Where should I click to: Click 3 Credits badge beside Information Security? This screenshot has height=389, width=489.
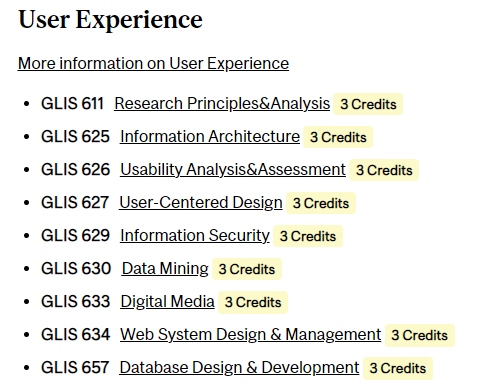(308, 236)
